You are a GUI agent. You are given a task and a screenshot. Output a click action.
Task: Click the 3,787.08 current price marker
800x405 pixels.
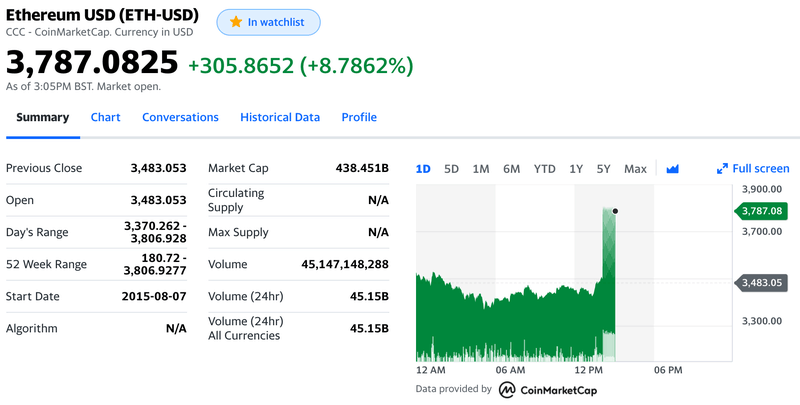(x=762, y=210)
